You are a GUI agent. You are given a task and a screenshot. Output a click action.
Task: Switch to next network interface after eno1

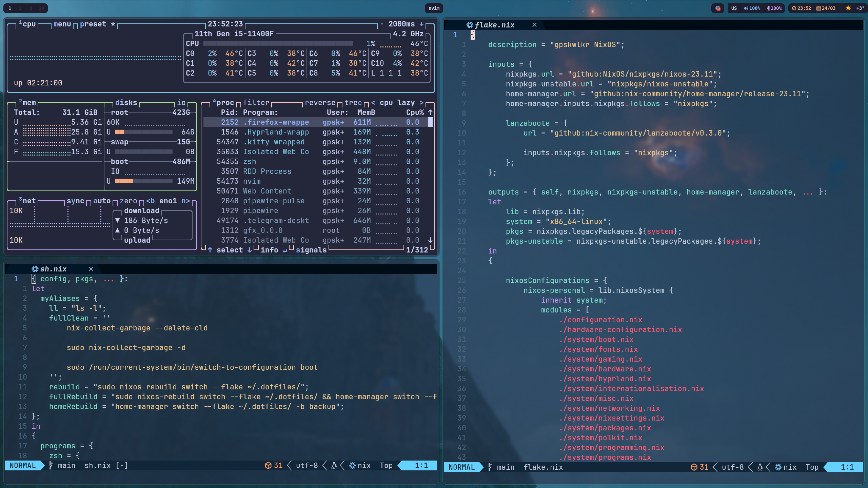tap(185, 201)
